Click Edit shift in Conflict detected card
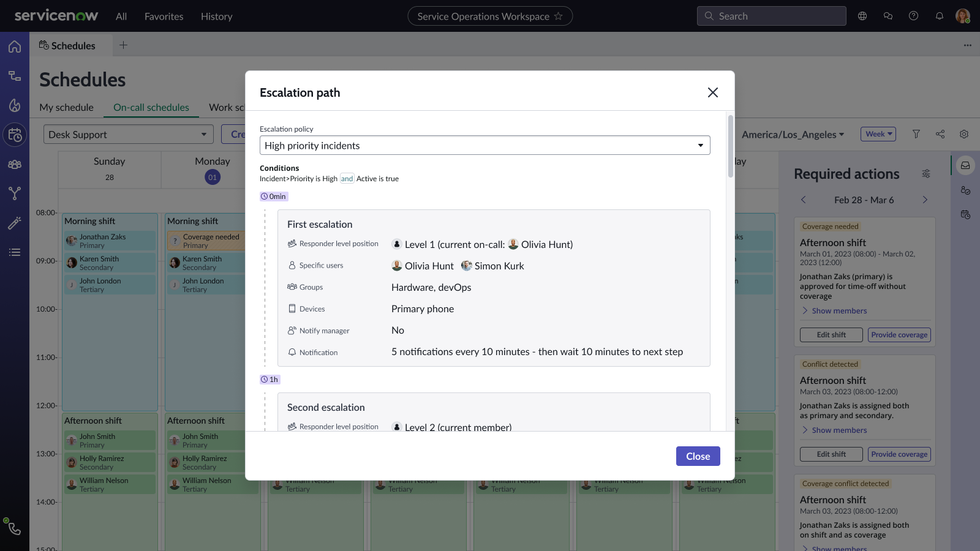Screen dimensions: 980x551 [831, 454]
